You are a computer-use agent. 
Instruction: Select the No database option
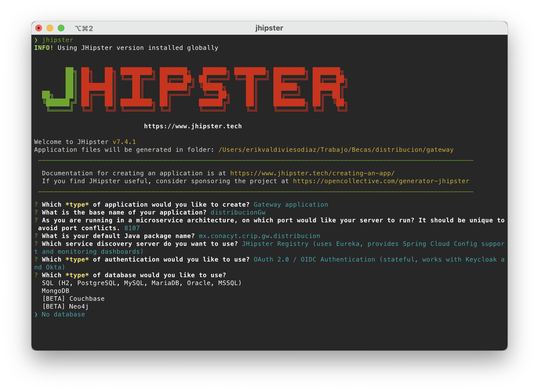click(x=63, y=314)
